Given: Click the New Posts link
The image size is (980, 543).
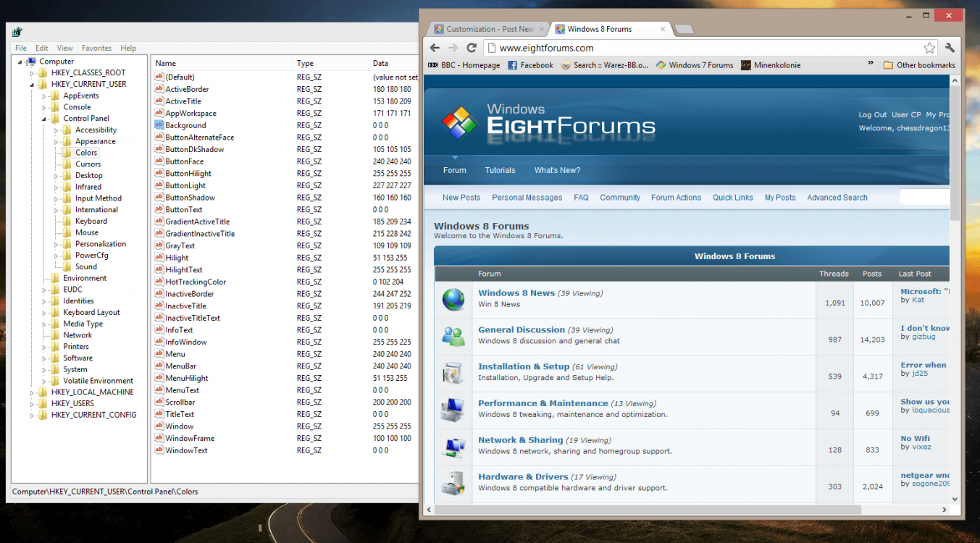Looking at the screenshot, I should (x=461, y=198).
